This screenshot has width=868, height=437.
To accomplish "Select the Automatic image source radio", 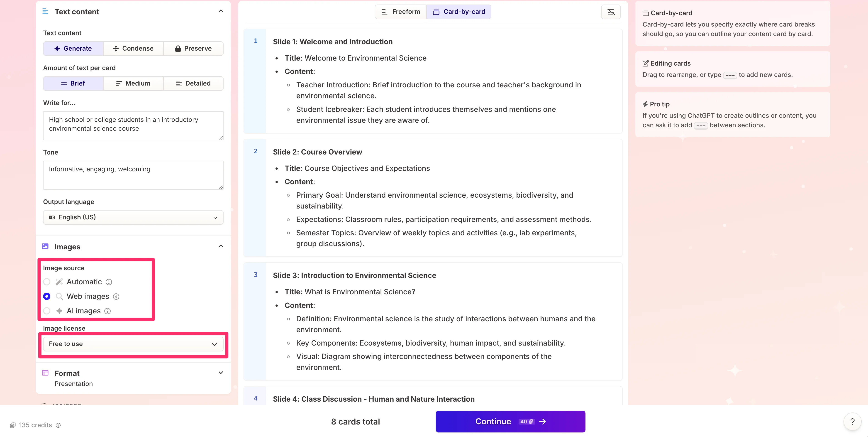I will 47,282.
